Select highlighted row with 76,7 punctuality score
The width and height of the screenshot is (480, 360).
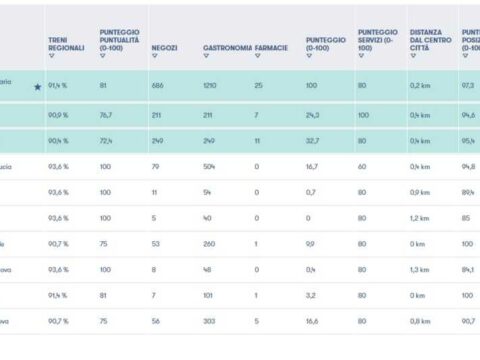pos(240,115)
